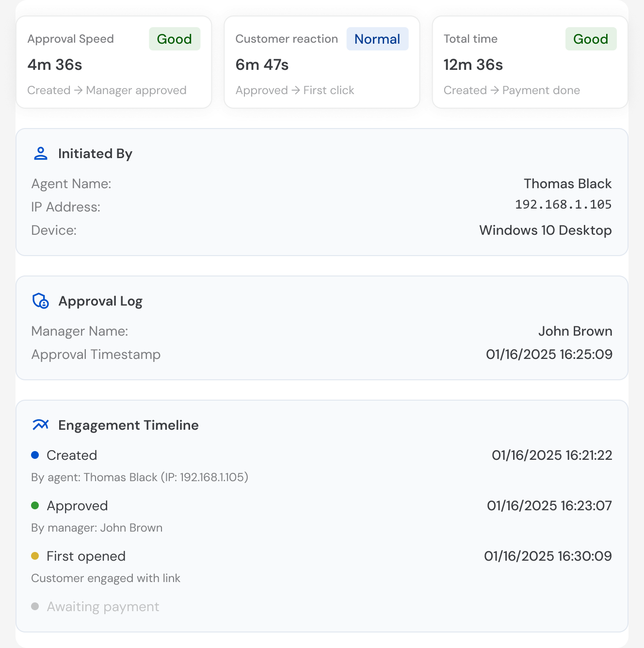Click the shield icon beside Approval Log
Image resolution: width=644 pixels, height=648 pixels.
click(x=41, y=301)
